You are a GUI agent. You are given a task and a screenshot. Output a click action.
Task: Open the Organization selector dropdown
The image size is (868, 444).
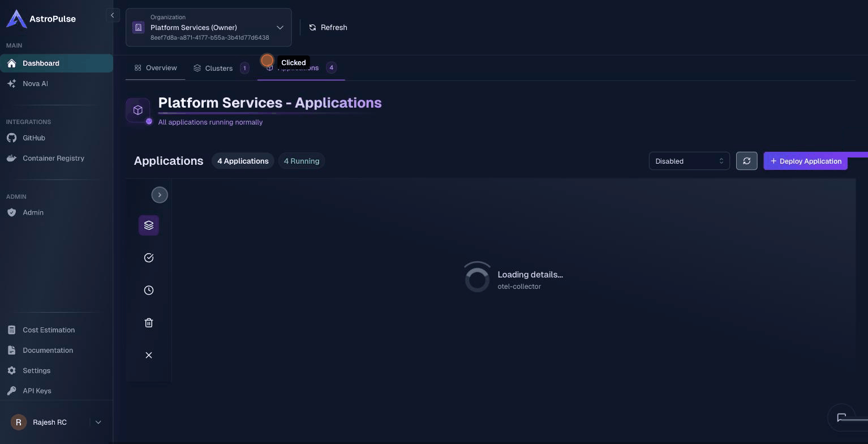pyautogui.click(x=209, y=27)
